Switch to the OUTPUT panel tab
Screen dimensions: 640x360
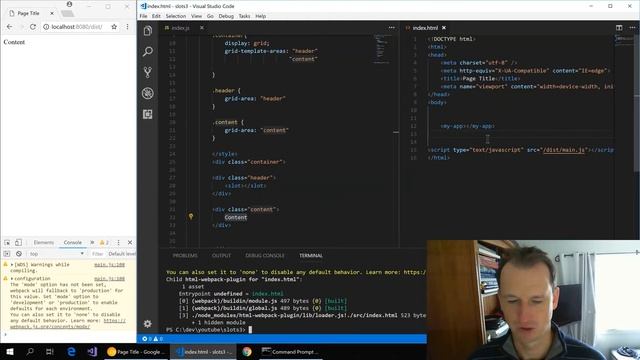pyautogui.click(x=222, y=256)
